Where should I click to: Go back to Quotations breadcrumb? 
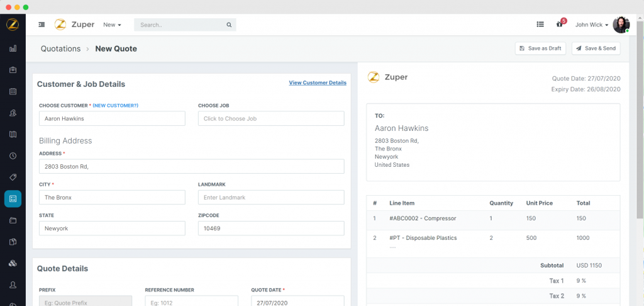(x=60, y=48)
